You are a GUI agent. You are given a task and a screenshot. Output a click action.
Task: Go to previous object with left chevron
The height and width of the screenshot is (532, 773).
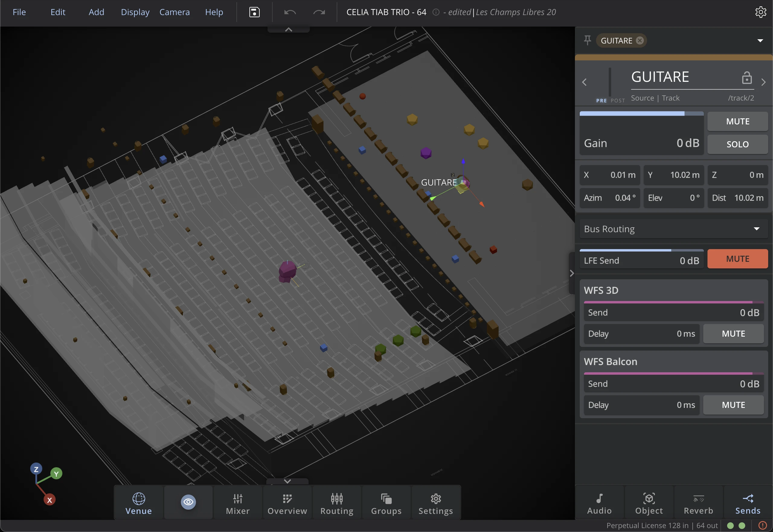point(584,82)
